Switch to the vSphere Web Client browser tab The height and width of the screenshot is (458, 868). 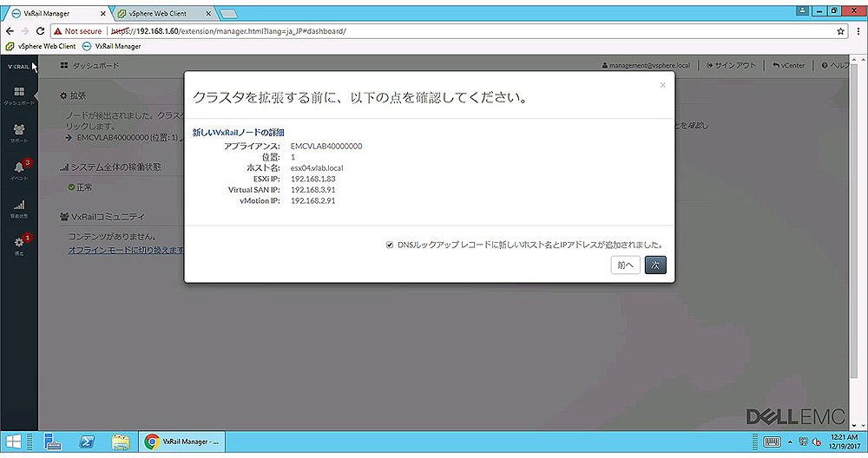[158, 13]
